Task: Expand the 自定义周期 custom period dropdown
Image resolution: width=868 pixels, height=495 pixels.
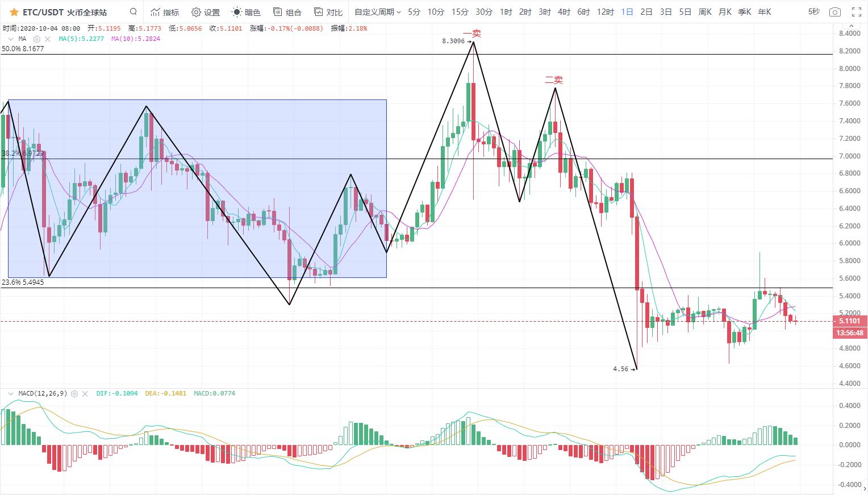Action: coord(378,12)
